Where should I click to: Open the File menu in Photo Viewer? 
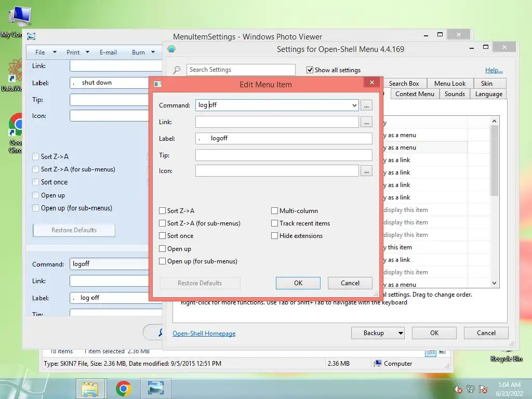(x=46, y=52)
